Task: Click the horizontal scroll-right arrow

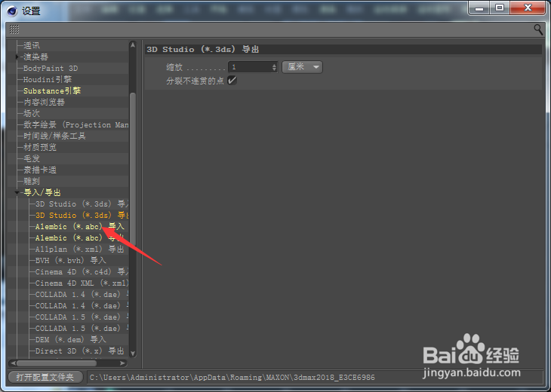Action: point(122,363)
